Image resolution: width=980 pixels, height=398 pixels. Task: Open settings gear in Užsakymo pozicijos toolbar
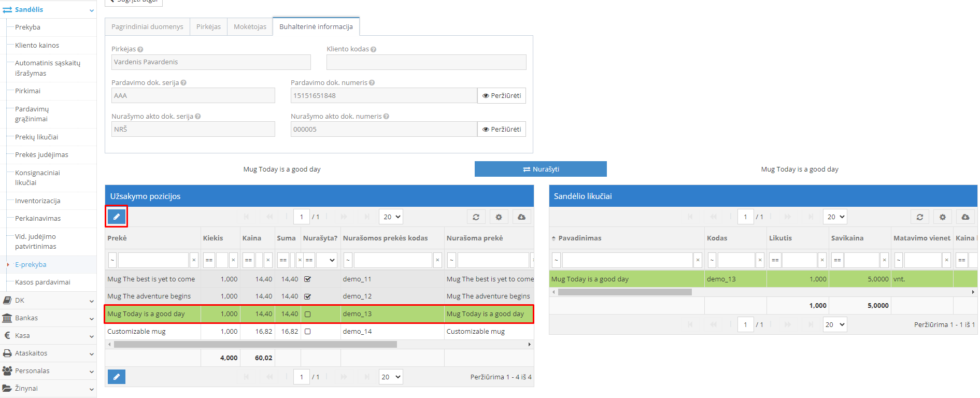click(499, 217)
